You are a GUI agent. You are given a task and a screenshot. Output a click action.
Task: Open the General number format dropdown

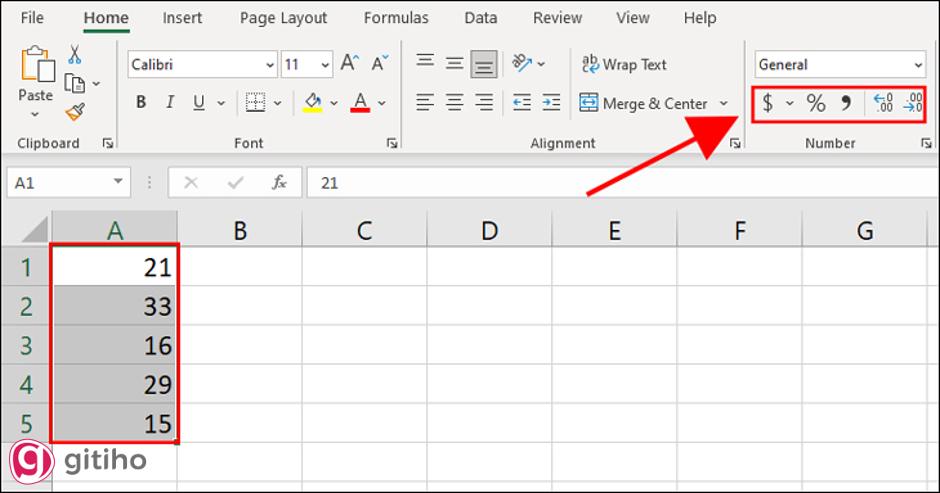tap(918, 65)
